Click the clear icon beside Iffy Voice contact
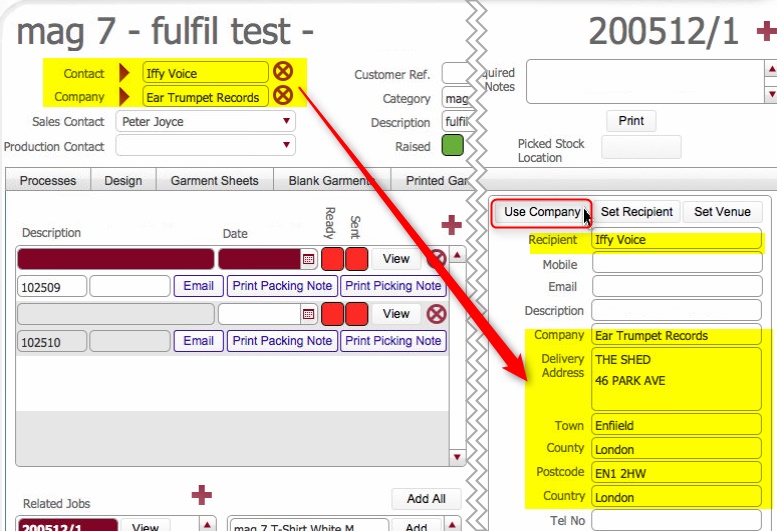Screen dimensions: 777x531 pos(283,71)
